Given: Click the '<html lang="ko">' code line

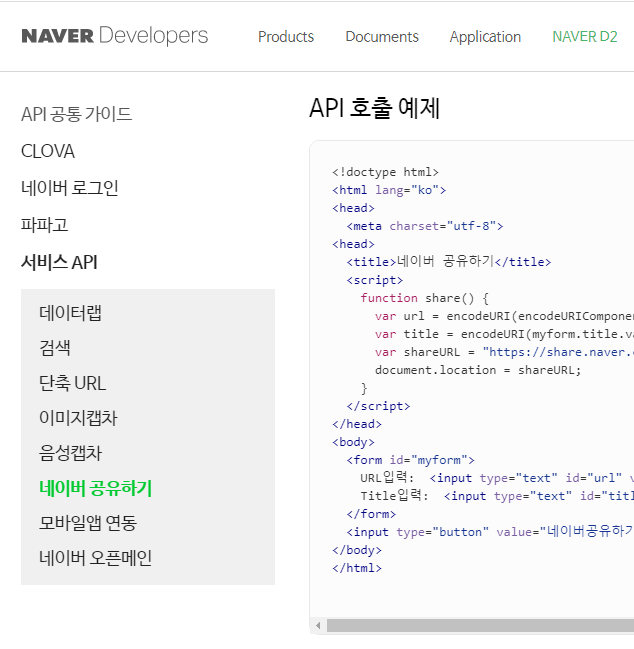Looking at the screenshot, I should coord(389,190).
